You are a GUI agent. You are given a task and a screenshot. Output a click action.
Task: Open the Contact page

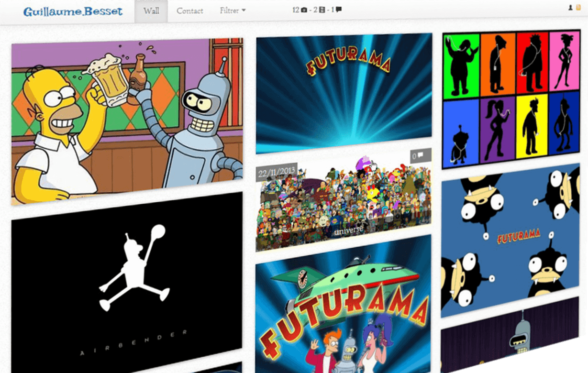tap(190, 11)
